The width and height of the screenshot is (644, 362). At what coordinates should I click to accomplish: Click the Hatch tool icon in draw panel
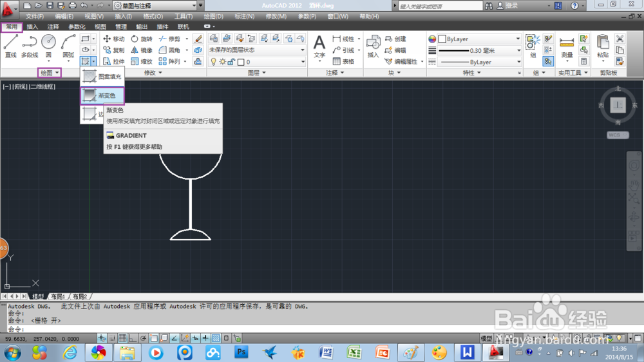pyautogui.click(x=85, y=61)
